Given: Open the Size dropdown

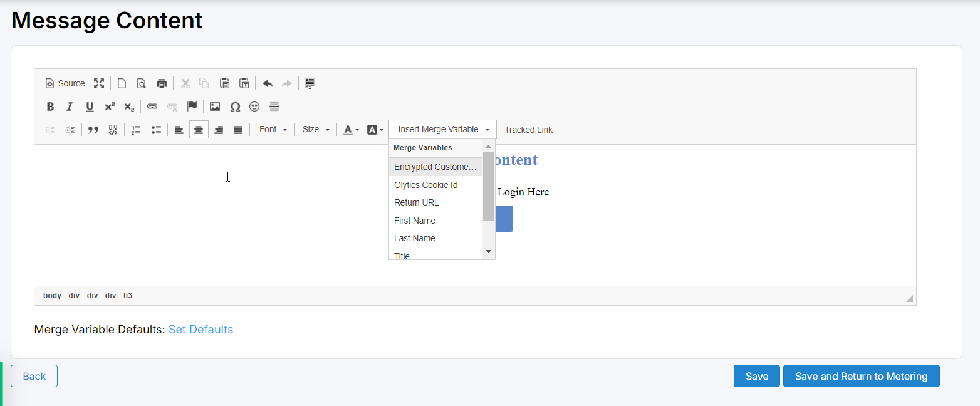Looking at the screenshot, I should tap(315, 129).
